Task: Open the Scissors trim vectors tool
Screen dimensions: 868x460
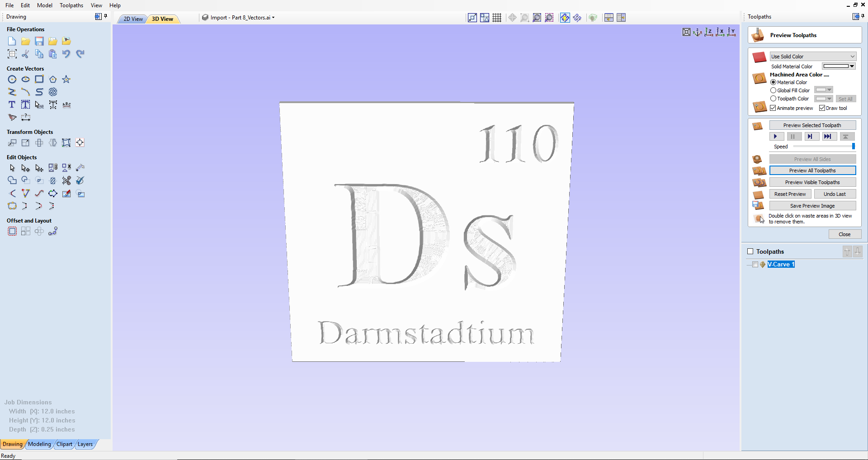Action: [x=66, y=180]
